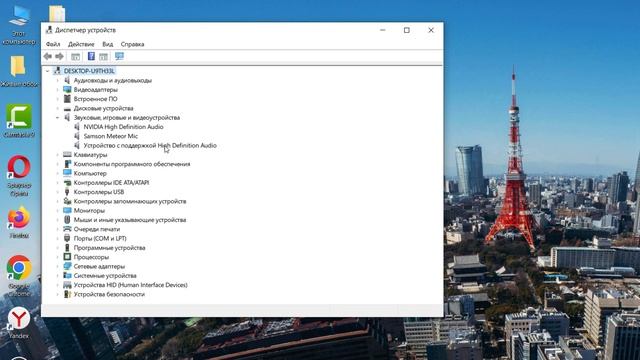The width and height of the screenshot is (640, 360).
Task: Click the Очереди печати printer icon
Action: click(x=67, y=229)
